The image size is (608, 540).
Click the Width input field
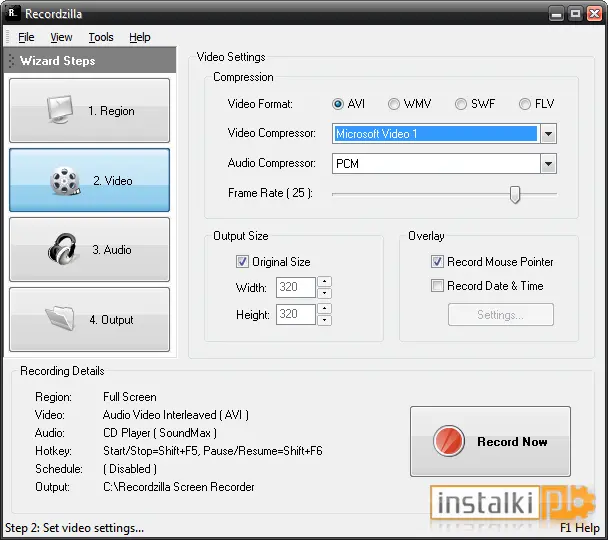click(x=296, y=287)
